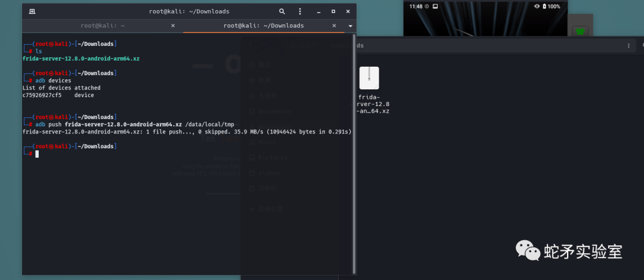The width and height of the screenshot is (644, 280).
Task: Click the info circle icon beside phone clock
Action: [427, 6]
